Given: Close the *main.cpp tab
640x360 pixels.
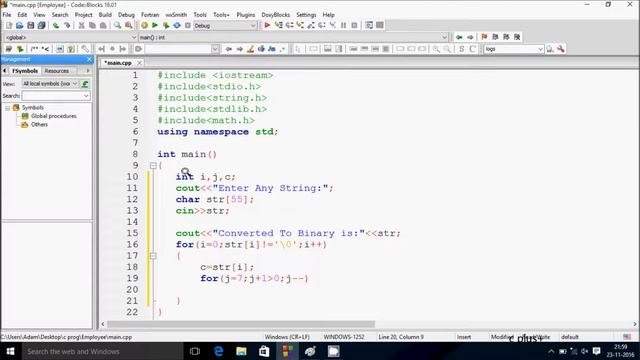Looking at the screenshot, I should (140, 63).
